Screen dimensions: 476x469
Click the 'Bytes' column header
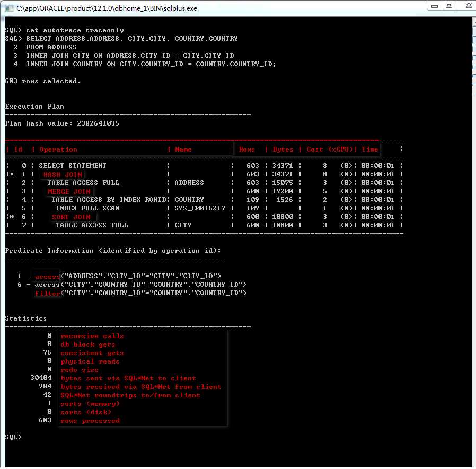(283, 149)
